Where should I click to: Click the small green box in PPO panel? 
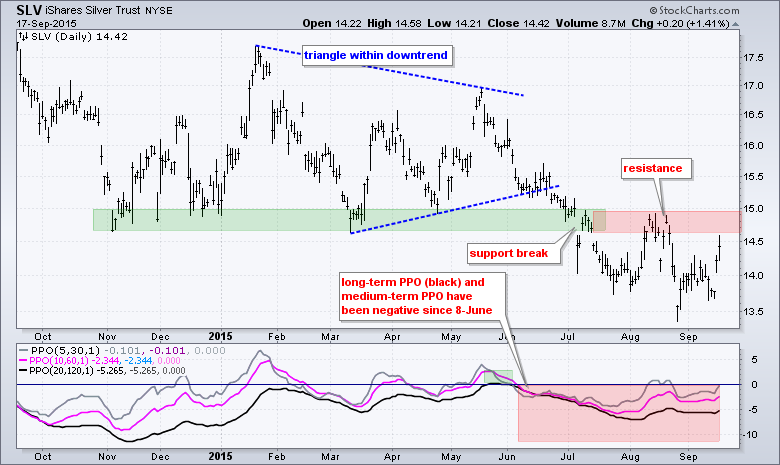tap(498, 376)
